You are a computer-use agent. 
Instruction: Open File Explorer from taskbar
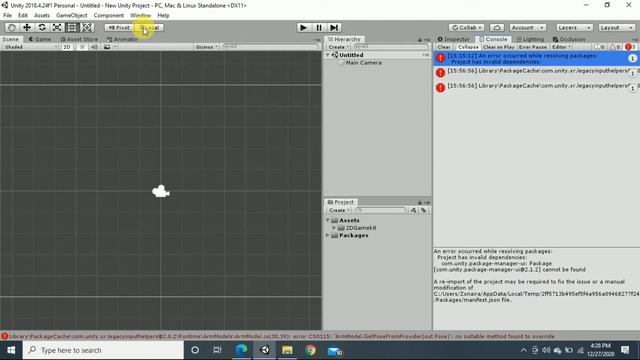click(x=287, y=350)
